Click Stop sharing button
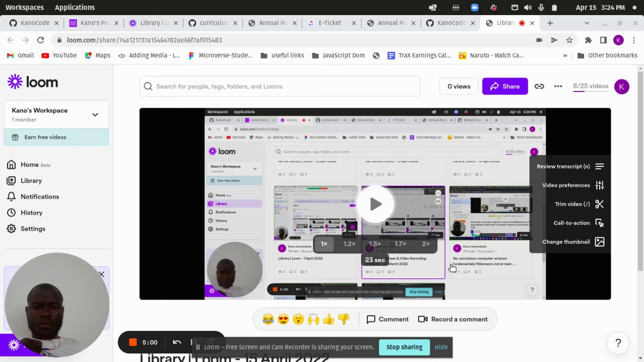This screenshot has height=362, width=644. click(x=404, y=347)
